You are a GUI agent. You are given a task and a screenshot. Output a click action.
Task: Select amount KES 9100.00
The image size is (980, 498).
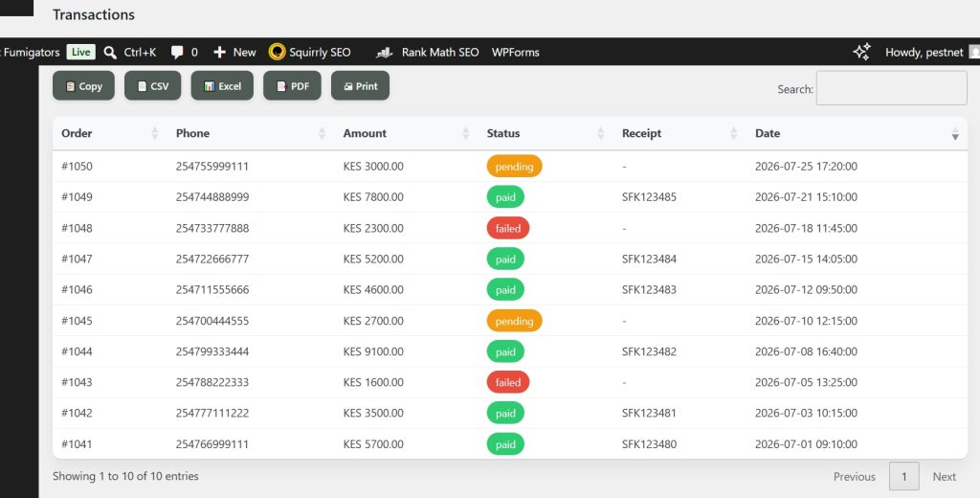(x=373, y=351)
